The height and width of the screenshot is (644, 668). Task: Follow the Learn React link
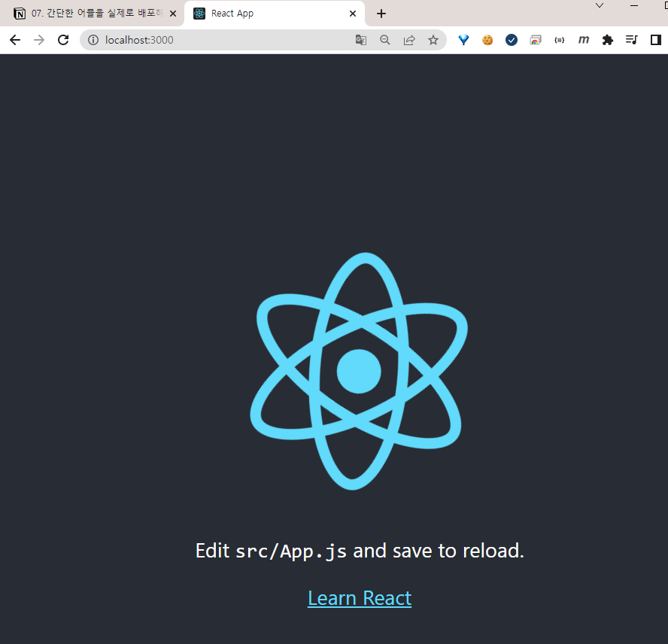360,598
